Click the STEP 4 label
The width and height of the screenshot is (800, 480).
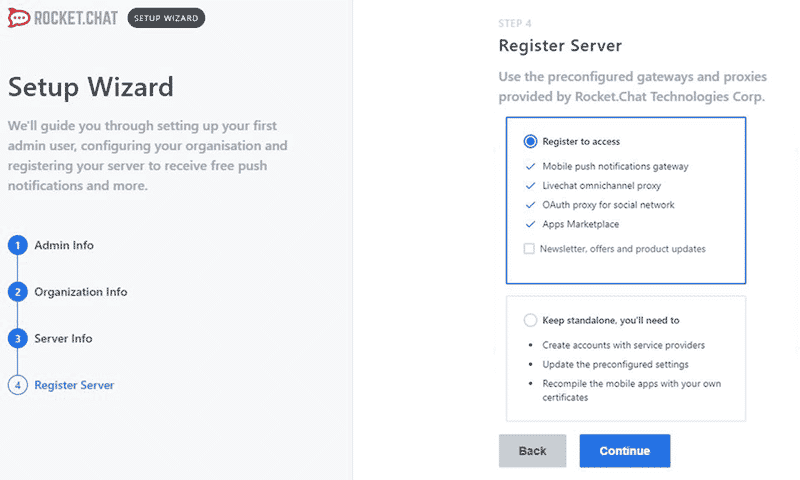point(515,23)
